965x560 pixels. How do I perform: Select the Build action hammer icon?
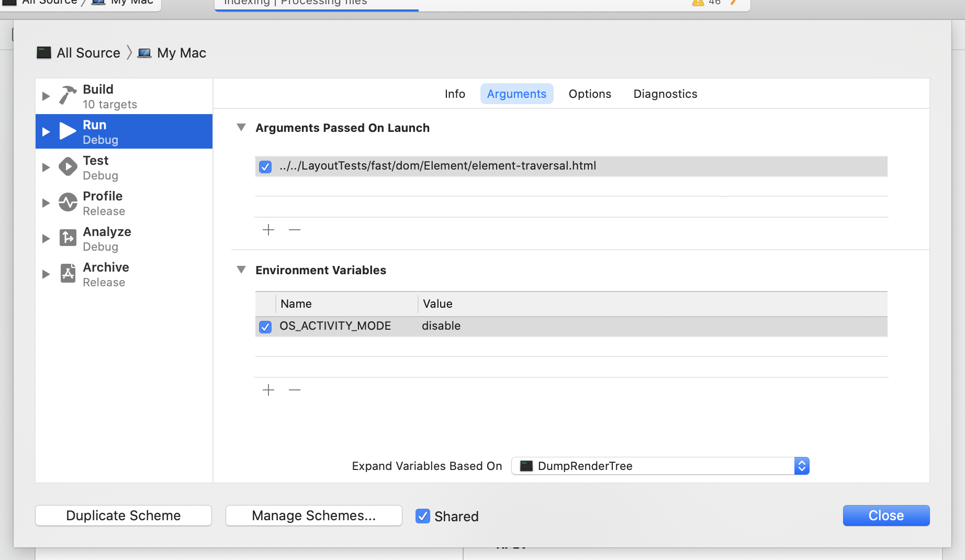(x=68, y=96)
